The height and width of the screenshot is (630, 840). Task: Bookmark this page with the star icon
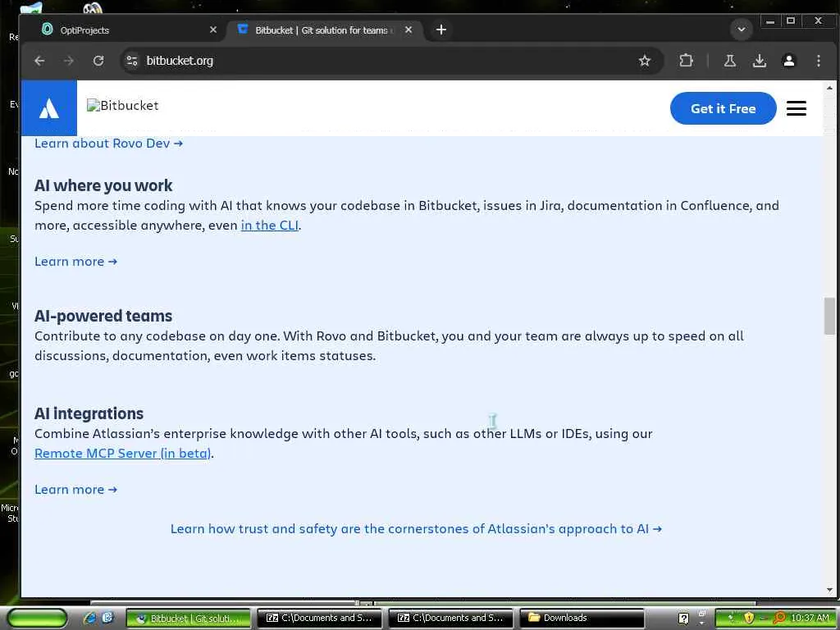coord(645,61)
